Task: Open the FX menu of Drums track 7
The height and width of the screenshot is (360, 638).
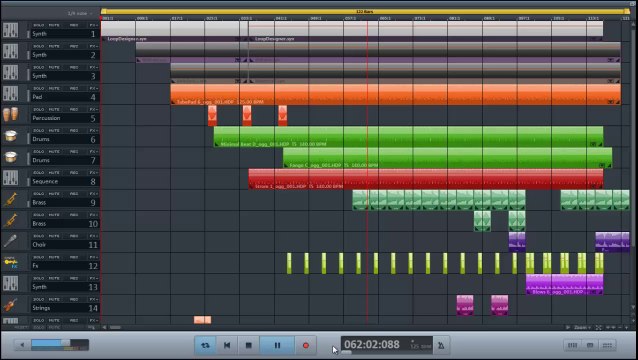Action: 94,152
